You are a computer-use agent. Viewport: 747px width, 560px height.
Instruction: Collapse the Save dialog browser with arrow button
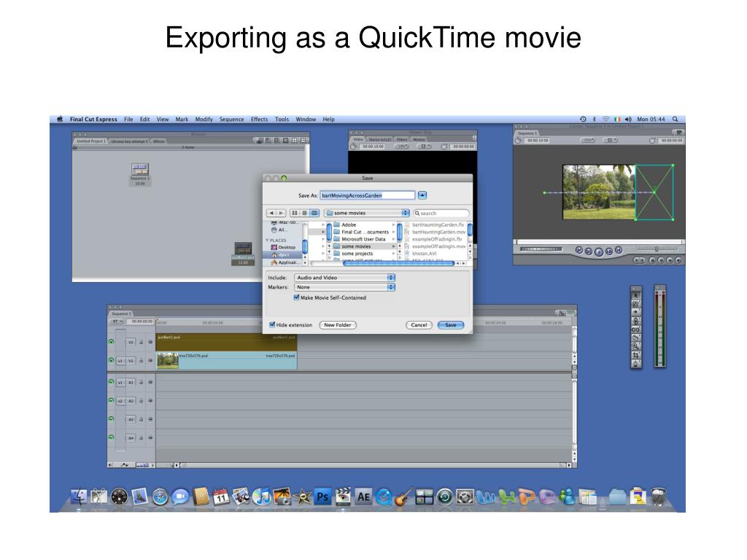pos(422,195)
